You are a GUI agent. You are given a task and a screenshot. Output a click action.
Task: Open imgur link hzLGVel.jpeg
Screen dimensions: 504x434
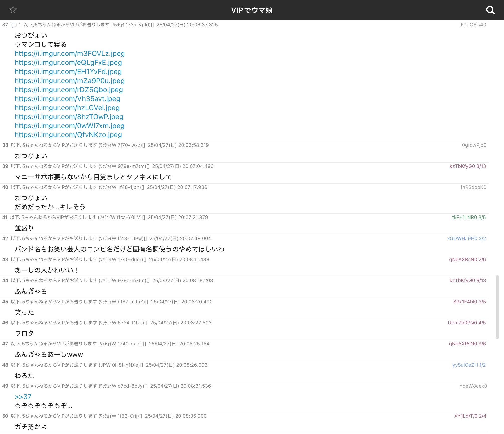point(67,108)
